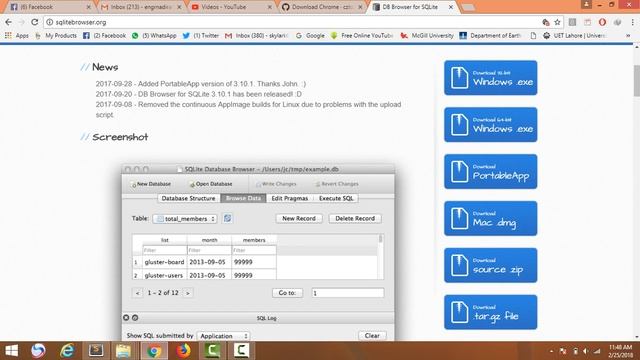The width and height of the screenshot is (640, 360).
Task: Open the McGill University bookmark
Action: click(x=427, y=36)
